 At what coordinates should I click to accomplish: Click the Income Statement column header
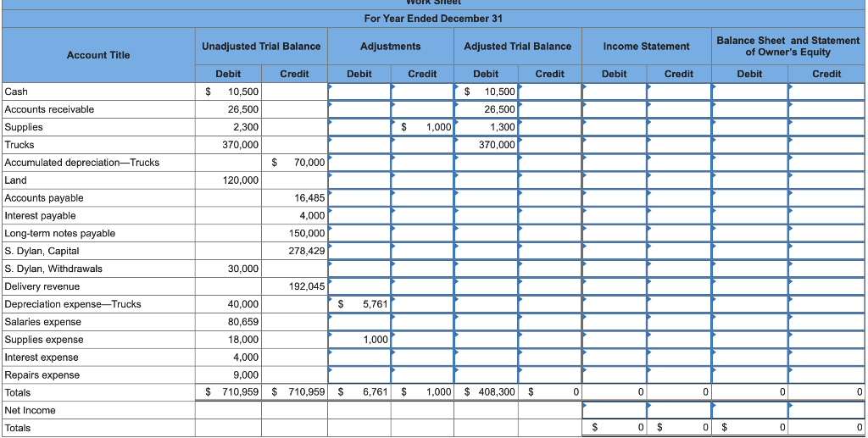pyautogui.click(x=646, y=47)
